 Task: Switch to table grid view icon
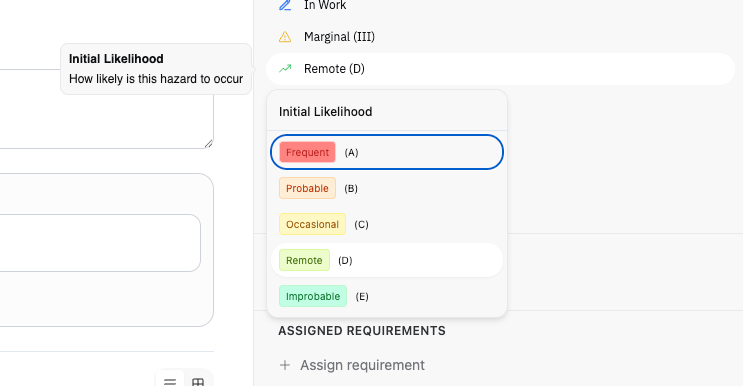pos(198,381)
